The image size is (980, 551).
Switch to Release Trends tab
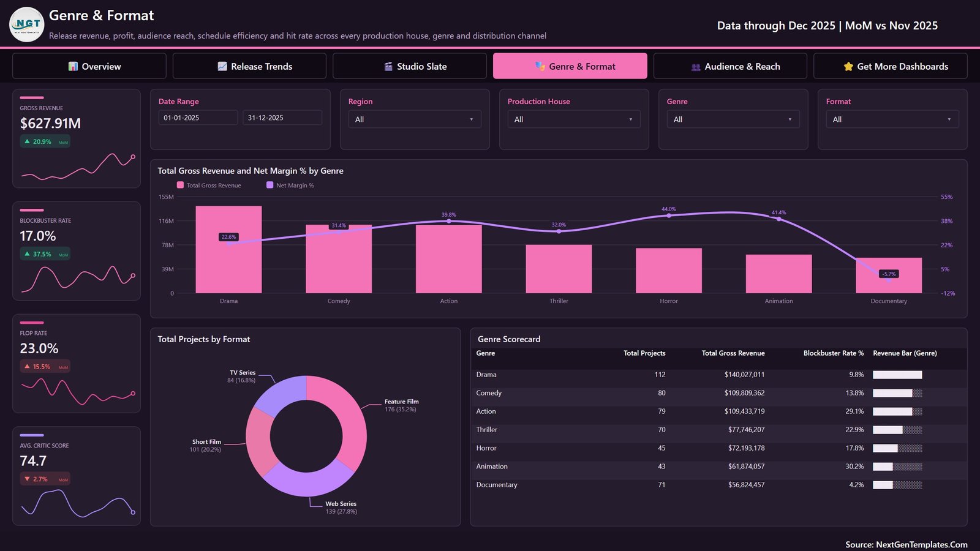(x=249, y=66)
